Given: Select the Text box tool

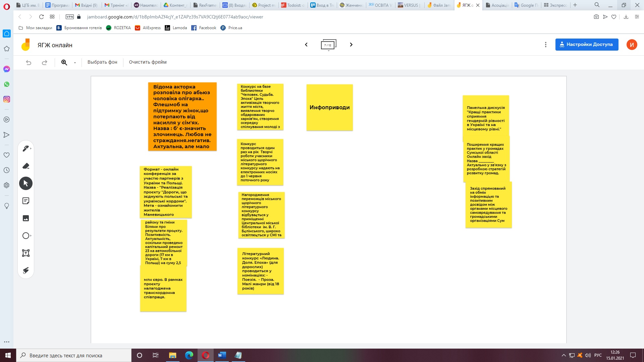Looking at the screenshot, I should coord(26,253).
